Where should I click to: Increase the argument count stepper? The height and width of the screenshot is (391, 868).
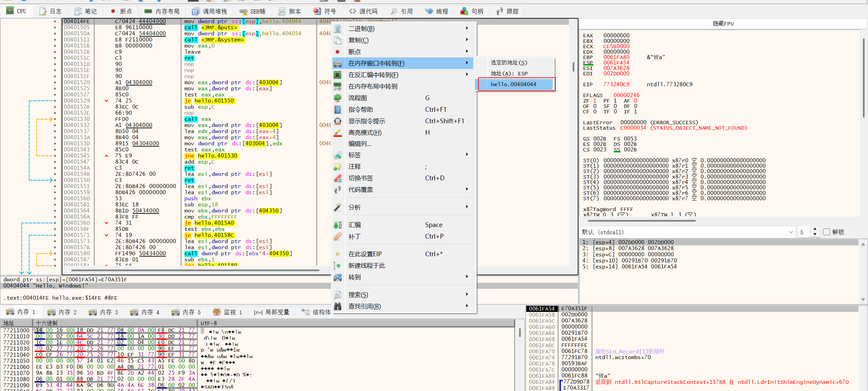click(x=815, y=229)
